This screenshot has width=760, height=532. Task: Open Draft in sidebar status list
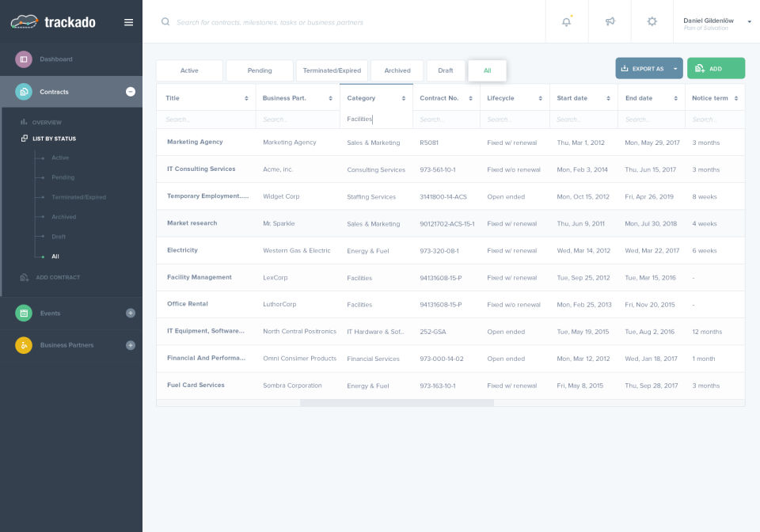(x=58, y=237)
